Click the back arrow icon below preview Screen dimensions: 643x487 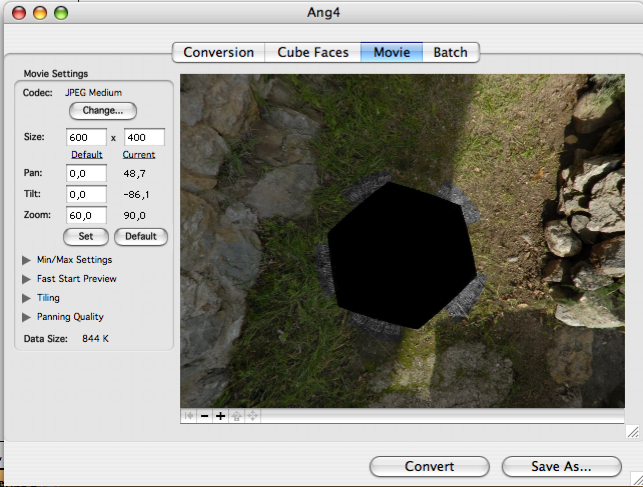pyautogui.click(x=188, y=416)
